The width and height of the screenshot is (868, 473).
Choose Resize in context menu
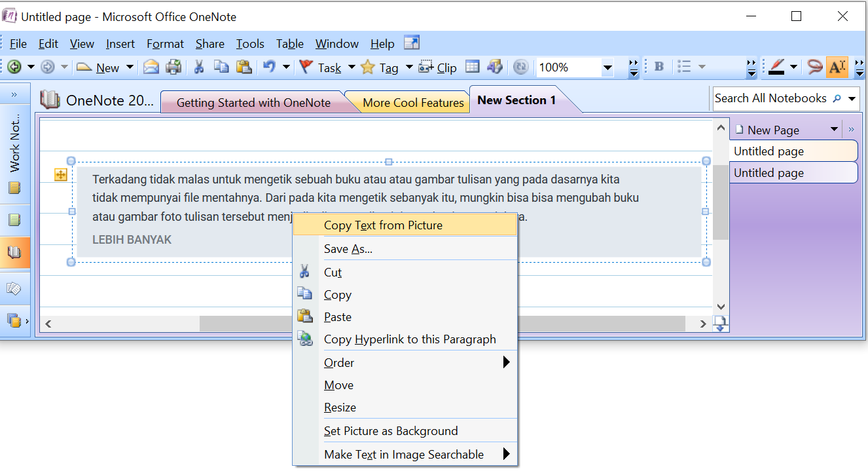click(405, 407)
